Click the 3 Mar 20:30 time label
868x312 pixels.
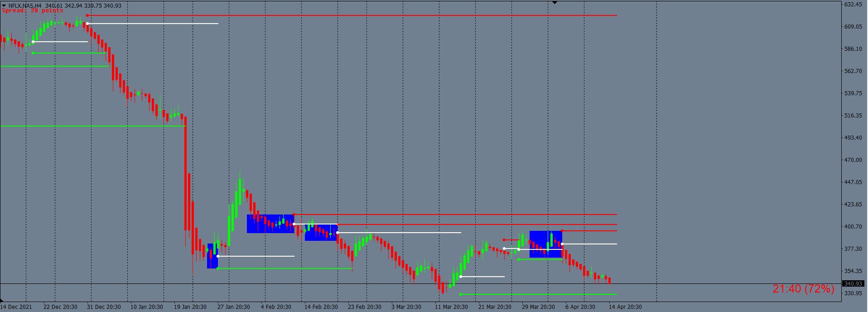coord(406,307)
